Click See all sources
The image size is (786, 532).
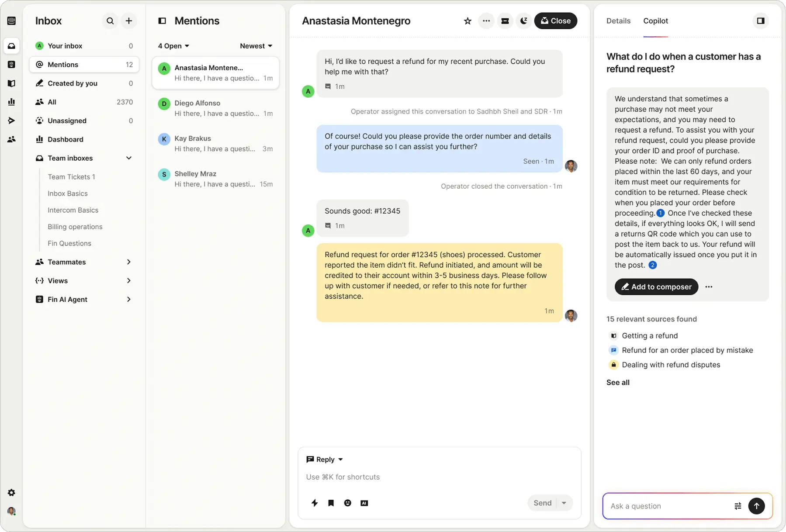618,382
